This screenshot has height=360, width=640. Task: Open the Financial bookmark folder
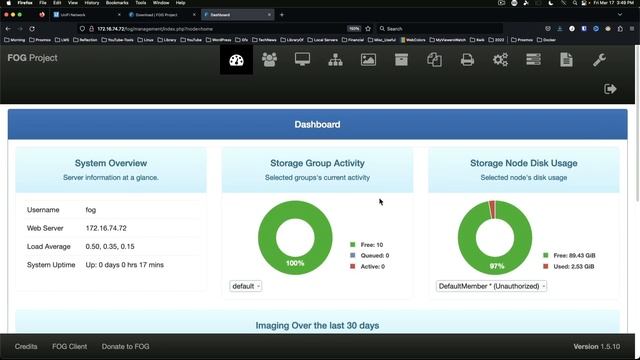(353, 40)
